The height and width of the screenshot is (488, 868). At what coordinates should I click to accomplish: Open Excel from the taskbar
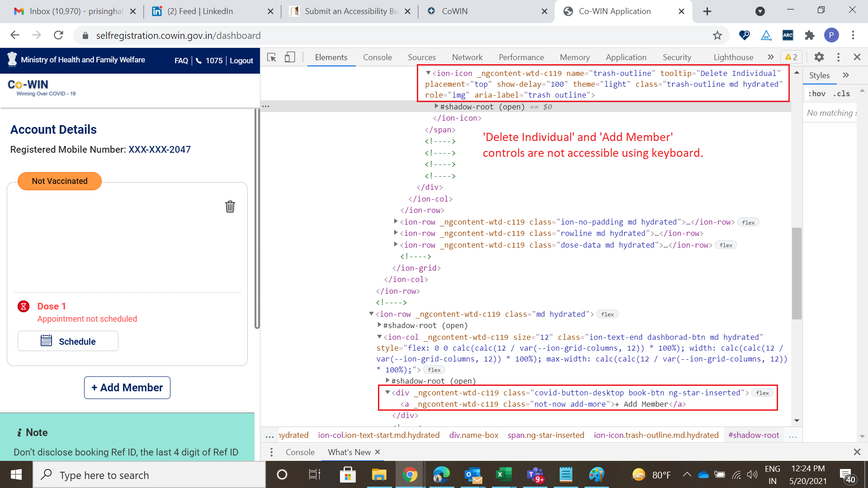(x=503, y=474)
